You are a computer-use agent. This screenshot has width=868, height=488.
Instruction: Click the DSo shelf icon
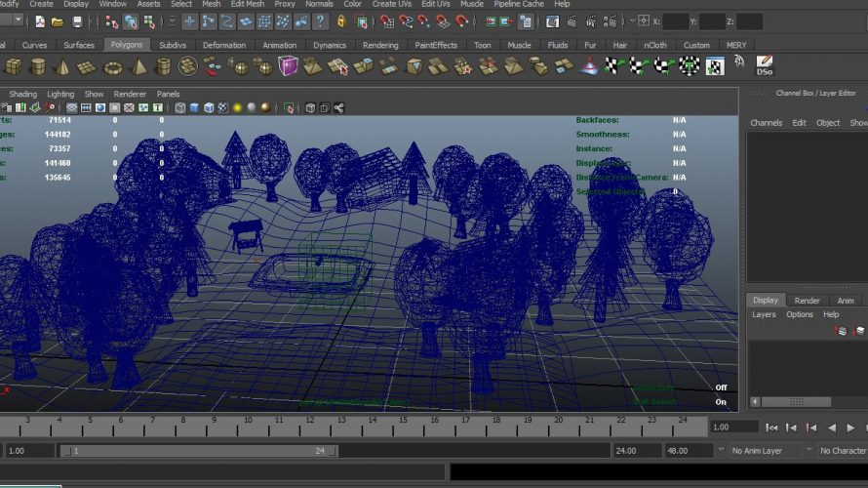(x=765, y=65)
